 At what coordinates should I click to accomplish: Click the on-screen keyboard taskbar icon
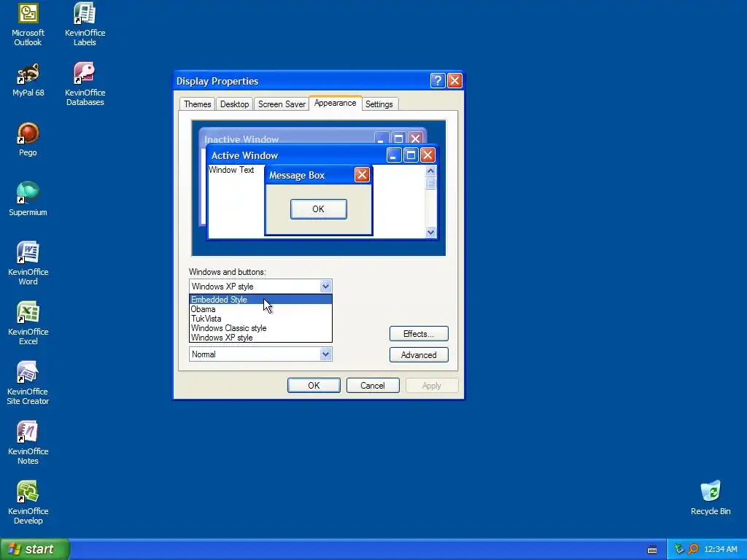[x=652, y=550]
